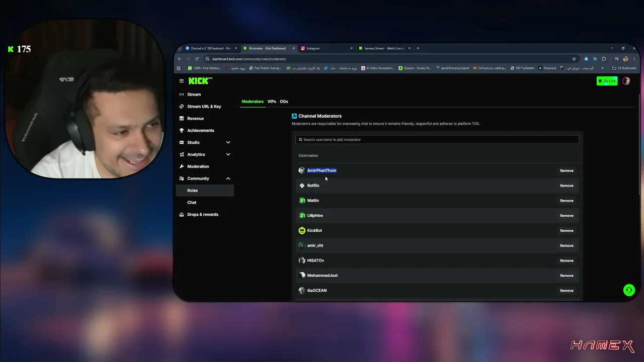This screenshot has height=362, width=644.
Task: Switch to the hamexx Stream browser tab
Action: (x=384, y=48)
